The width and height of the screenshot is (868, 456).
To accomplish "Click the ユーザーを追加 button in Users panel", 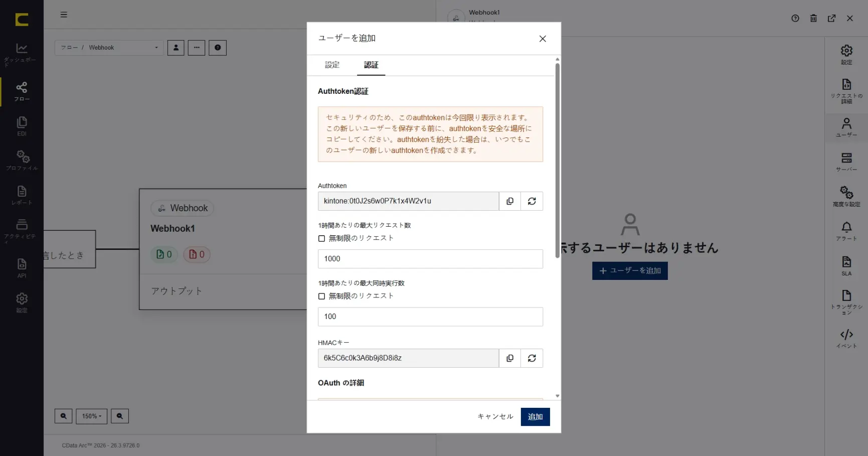I will [630, 271].
